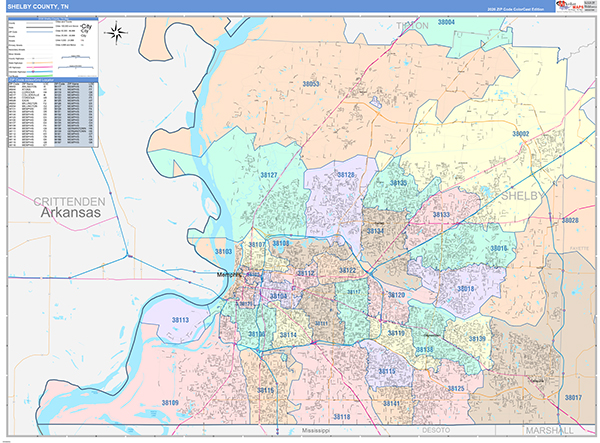Click the 38113 ZIP code label

pos(180,319)
